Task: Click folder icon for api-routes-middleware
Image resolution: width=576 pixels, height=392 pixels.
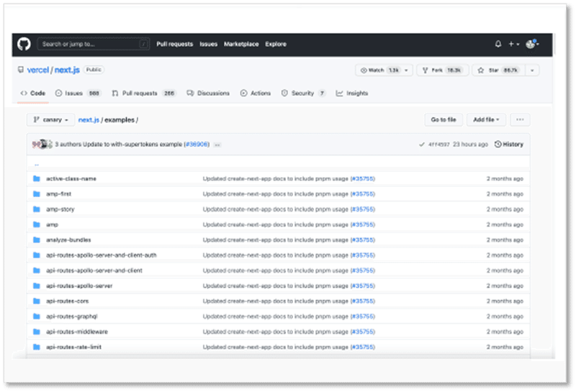Action: 37,332
